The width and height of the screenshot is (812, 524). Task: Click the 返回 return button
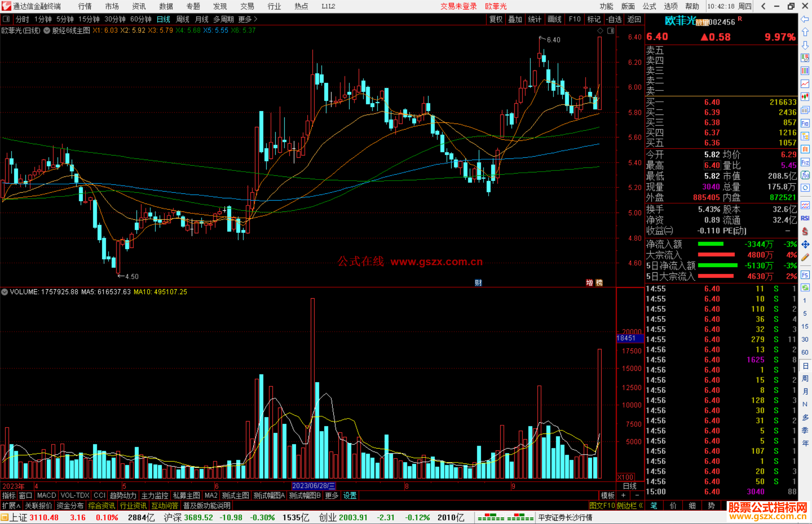click(x=634, y=19)
